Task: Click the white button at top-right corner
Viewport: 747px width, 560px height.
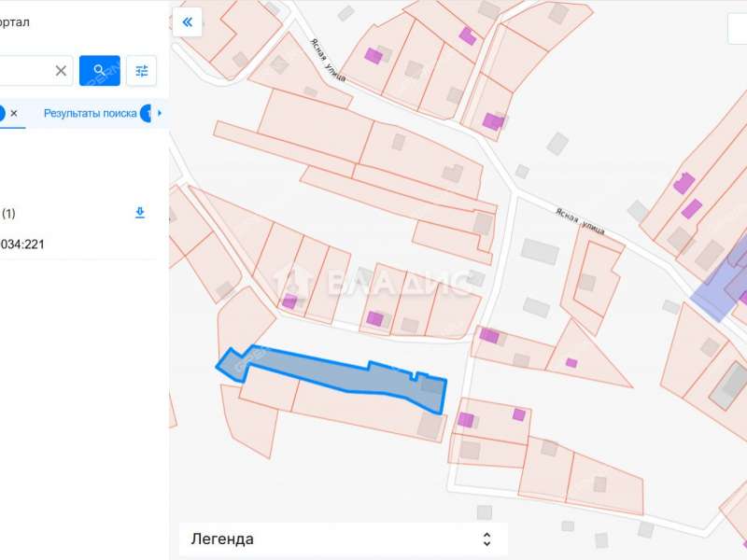Action: [738, 29]
